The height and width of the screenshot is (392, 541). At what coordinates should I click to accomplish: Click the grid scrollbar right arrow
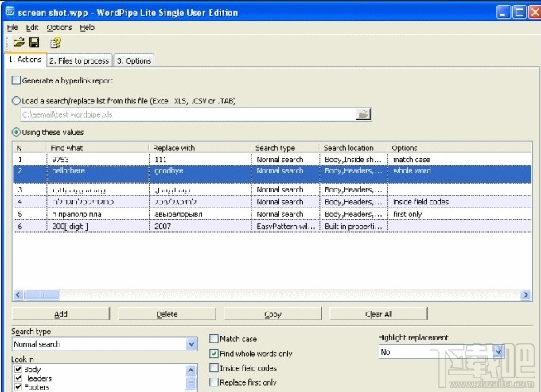point(525,295)
